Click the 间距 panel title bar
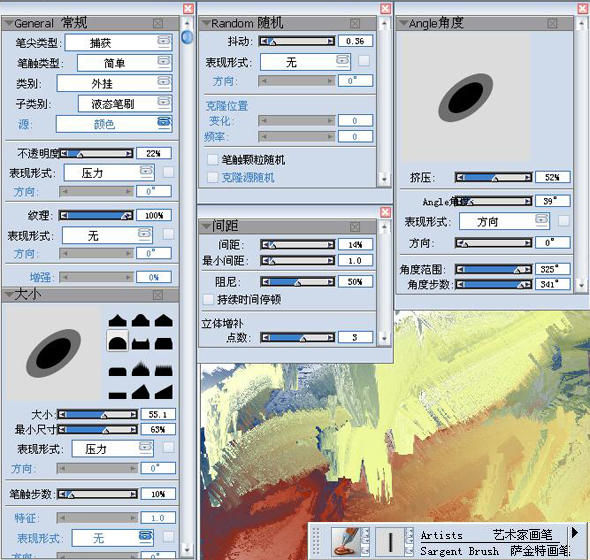Viewport: 590px width, 560px height. click(x=287, y=226)
